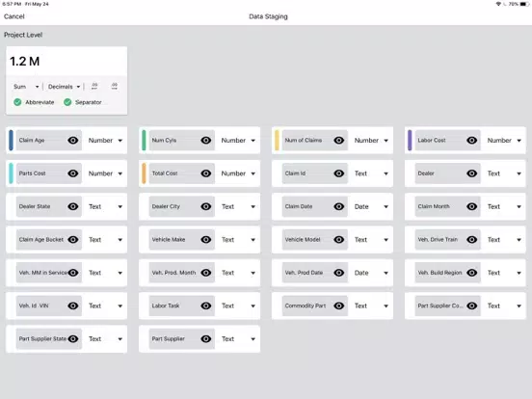This screenshot has height=399, width=532.
Task: Open Claim Id Text type dropdown
Action: coord(371,173)
